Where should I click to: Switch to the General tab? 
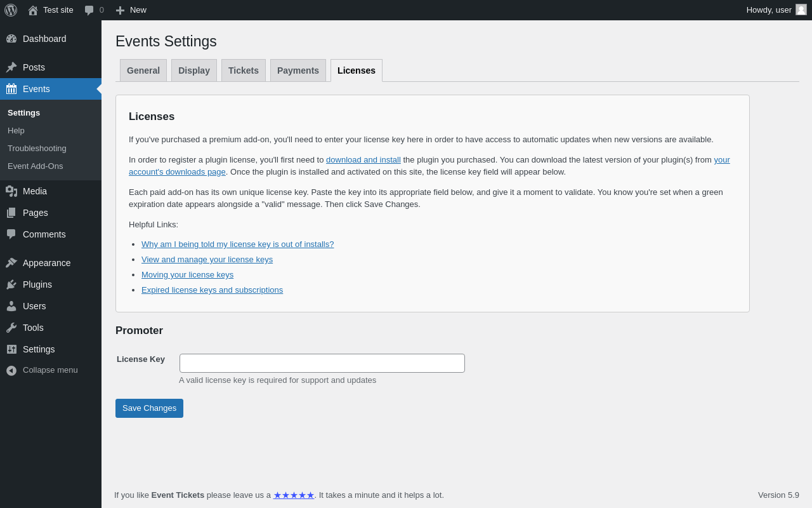143,70
